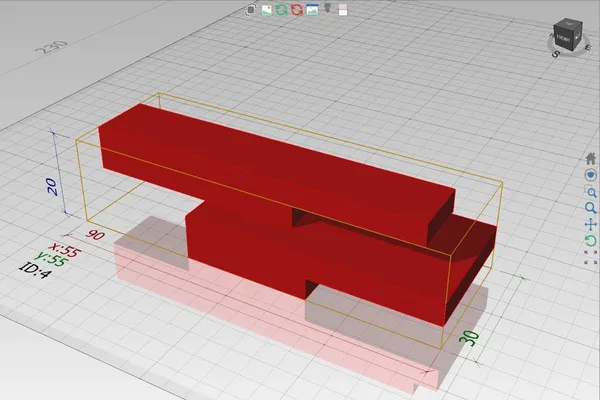Click the blue height dimension value 20
600x400 pixels.
point(52,187)
